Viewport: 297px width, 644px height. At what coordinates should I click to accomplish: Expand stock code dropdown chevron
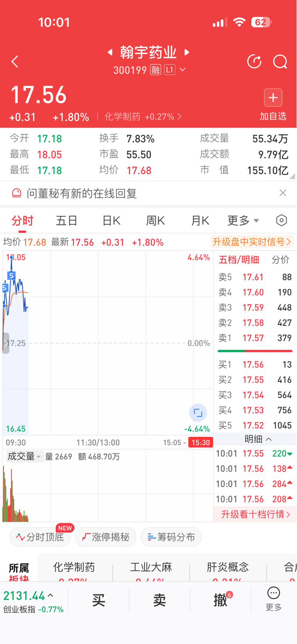pos(183,70)
